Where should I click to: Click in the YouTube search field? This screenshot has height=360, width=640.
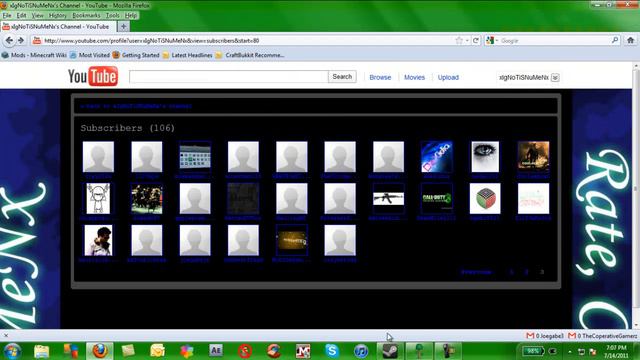[x=229, y=77]
